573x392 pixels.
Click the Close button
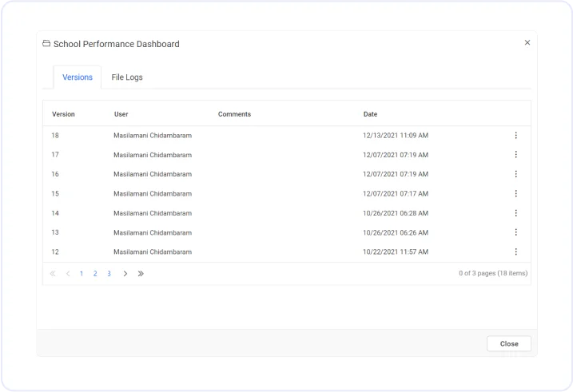509,344
